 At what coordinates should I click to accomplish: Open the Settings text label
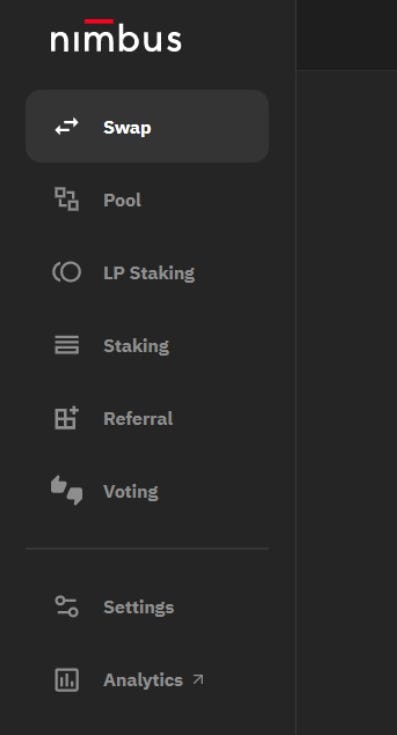pyautogui.click(x=139, y=608)
